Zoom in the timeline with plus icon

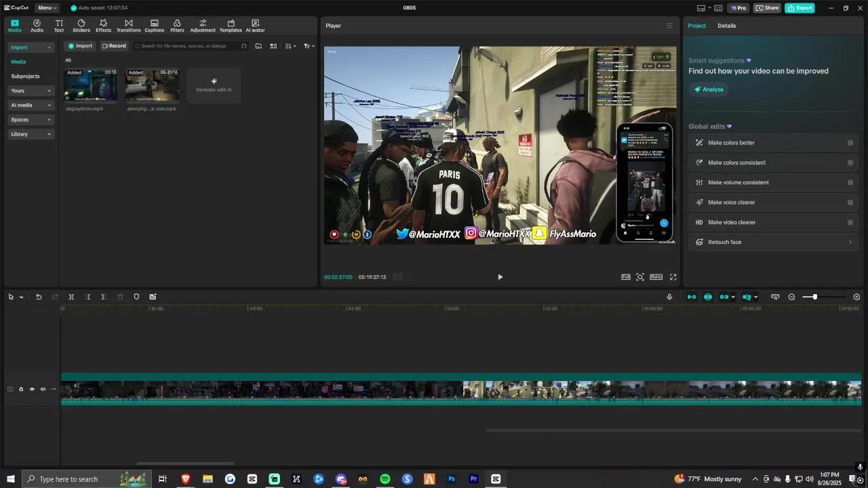(x=856, y=297)
